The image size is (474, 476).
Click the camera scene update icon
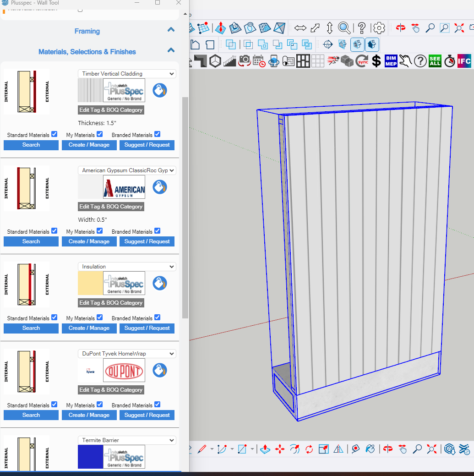[244, 61]
